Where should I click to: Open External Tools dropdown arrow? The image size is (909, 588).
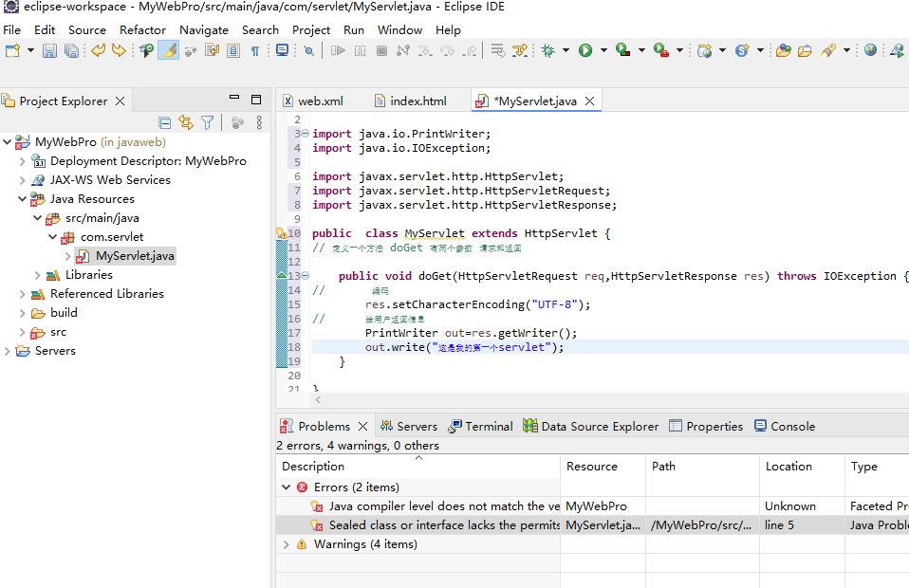pyautogui.click(x=679, y=51)
